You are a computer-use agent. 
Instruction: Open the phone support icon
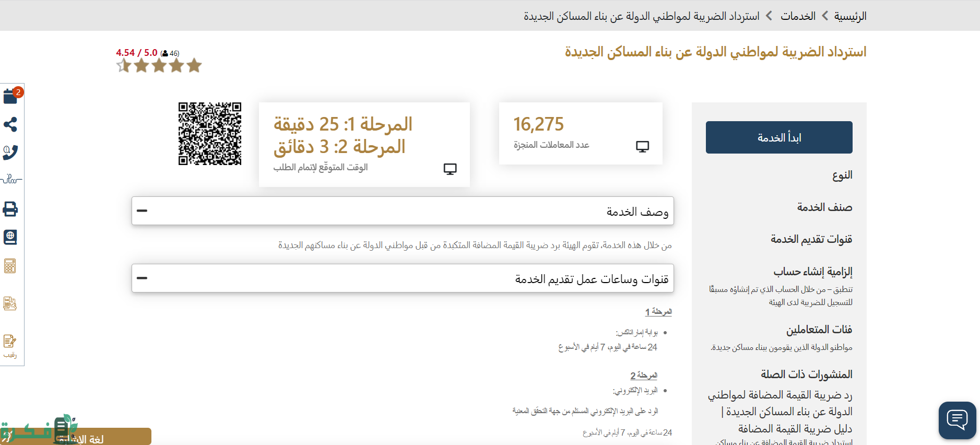click(10, 152)
